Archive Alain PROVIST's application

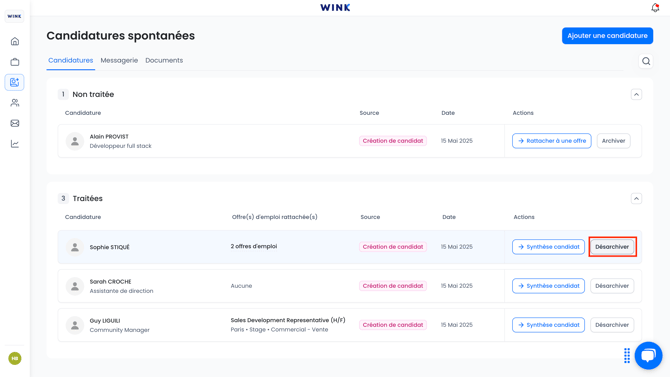(613, 141)
